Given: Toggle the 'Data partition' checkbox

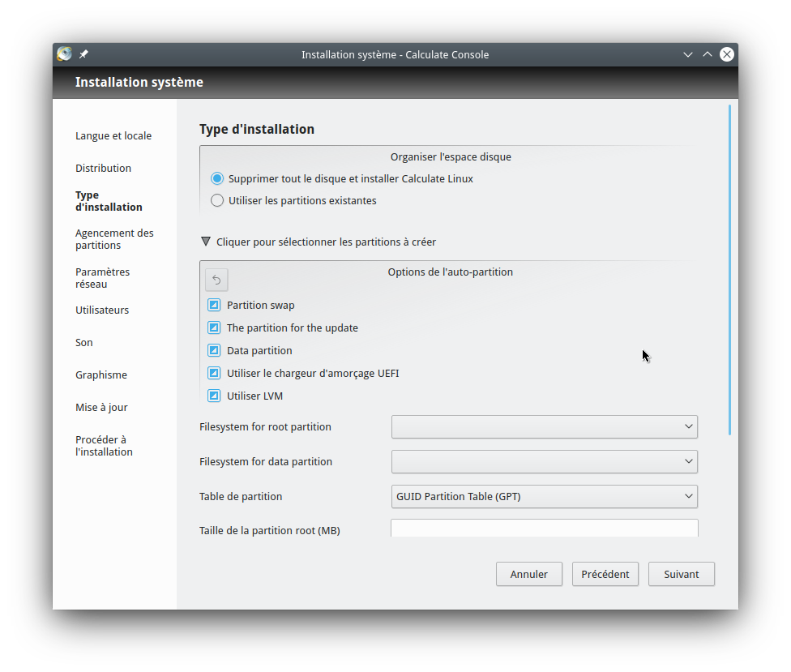Looking at the screenshot, I should [214, 350].
